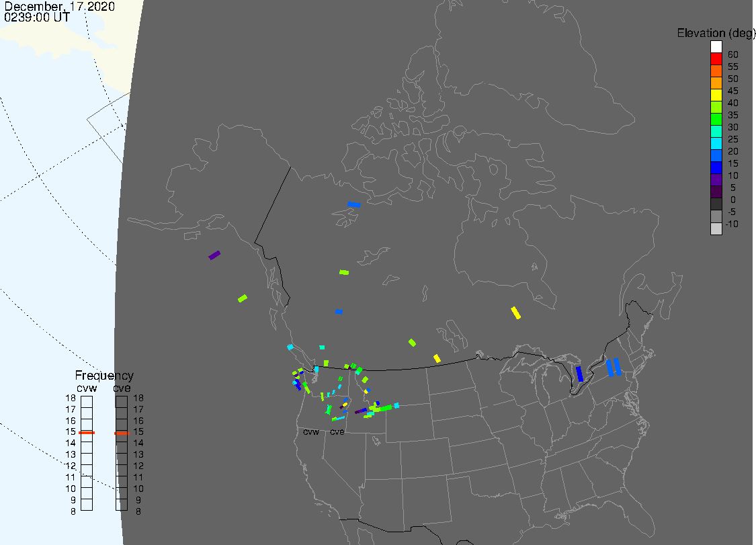756x545 pixels.
Task: Click the purple echo marker in Gulf of Alaska
Action: point(214,255)
